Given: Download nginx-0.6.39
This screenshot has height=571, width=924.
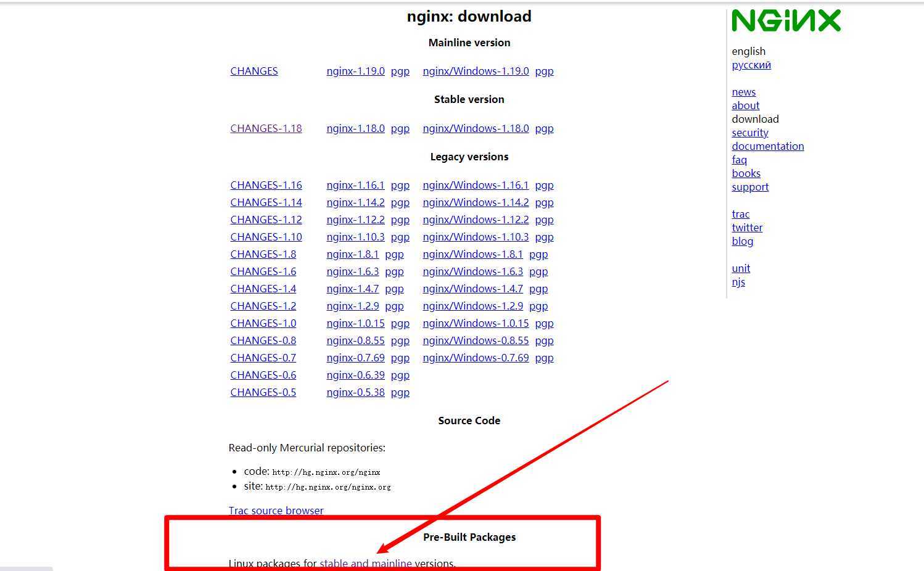Looking at the screenshot, I should click(355, 375).
